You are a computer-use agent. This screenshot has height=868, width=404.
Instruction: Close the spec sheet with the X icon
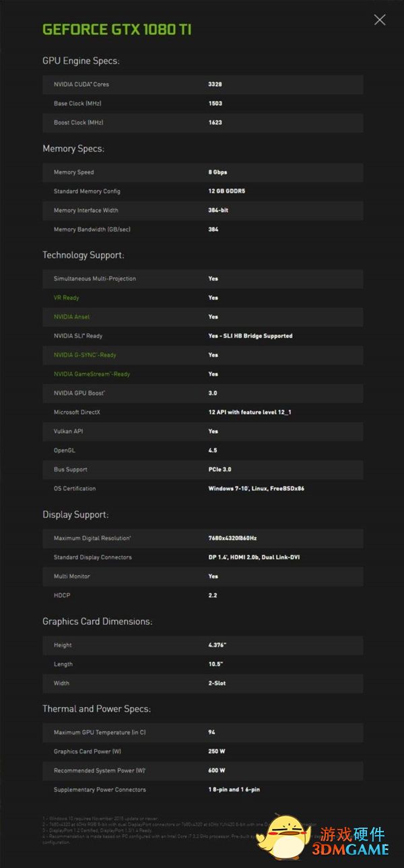point(380,20)
